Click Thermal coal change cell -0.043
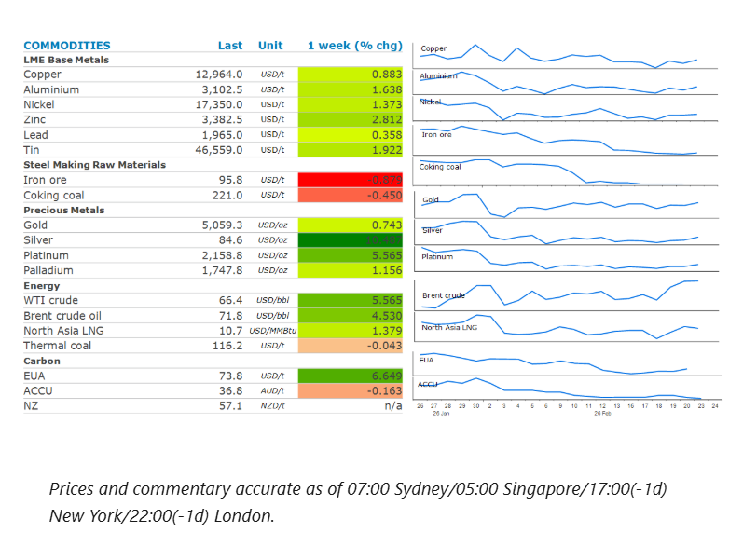Viewport: 743px width, 560px height. 351,346
